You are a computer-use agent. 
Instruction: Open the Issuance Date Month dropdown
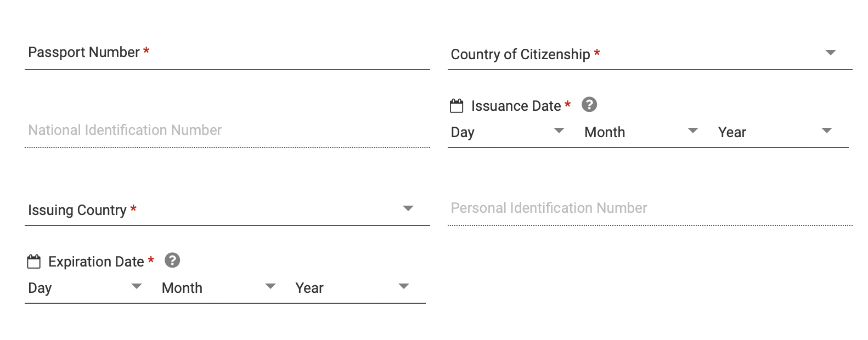click(641, 132)
